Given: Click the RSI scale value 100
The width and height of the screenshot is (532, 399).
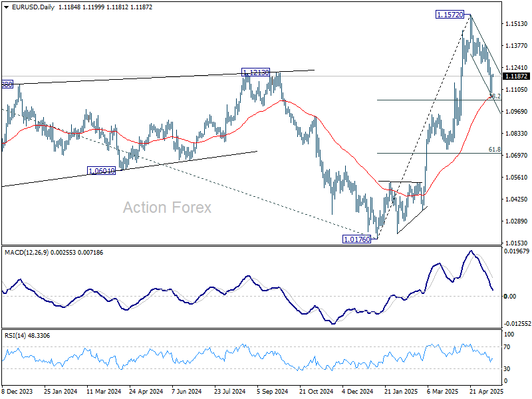Looking at the screenshot, I should [x=509, y=334].
